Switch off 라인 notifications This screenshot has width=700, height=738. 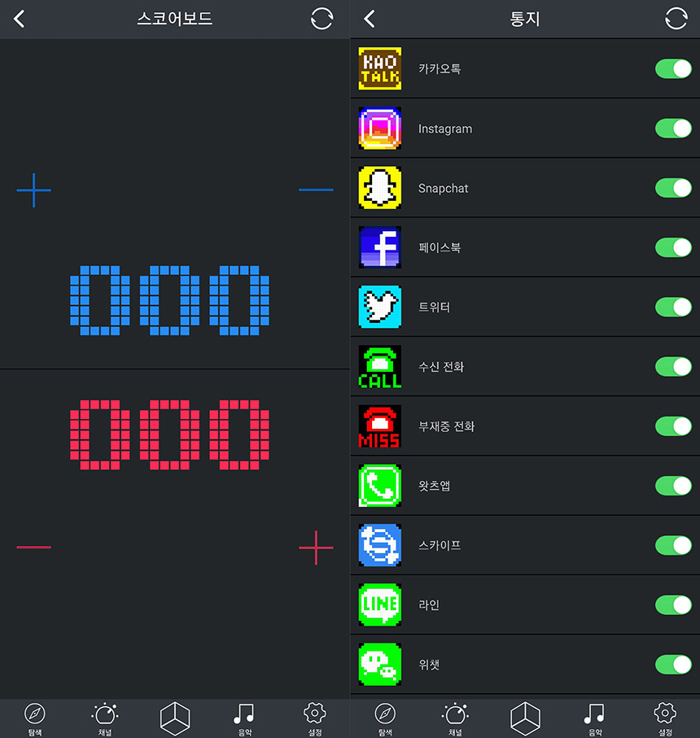[673, 605]
